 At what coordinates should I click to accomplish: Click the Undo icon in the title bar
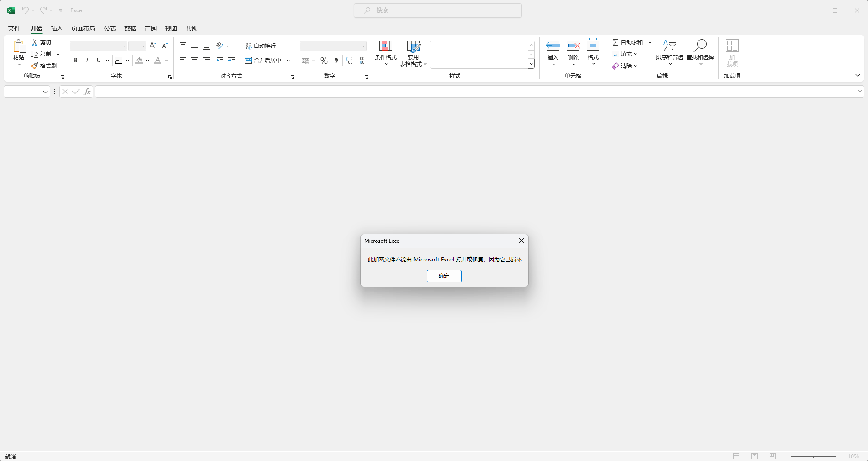pos(26,10)
